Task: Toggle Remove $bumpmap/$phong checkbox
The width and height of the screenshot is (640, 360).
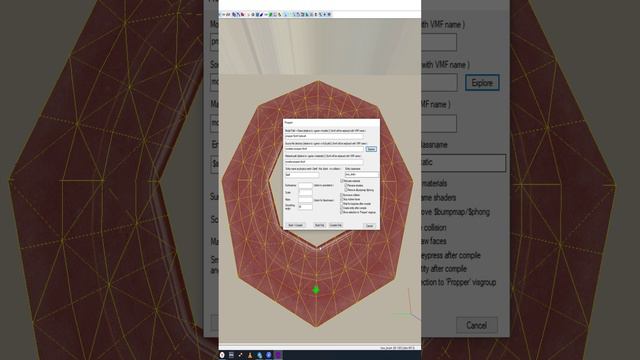Action: 346,190
